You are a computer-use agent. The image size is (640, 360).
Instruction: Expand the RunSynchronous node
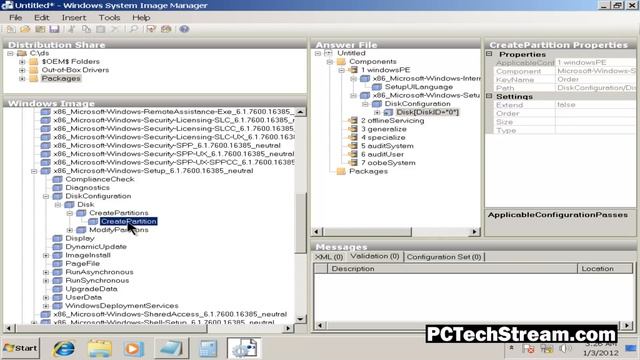pyautogui.click(x=46, y=281)
